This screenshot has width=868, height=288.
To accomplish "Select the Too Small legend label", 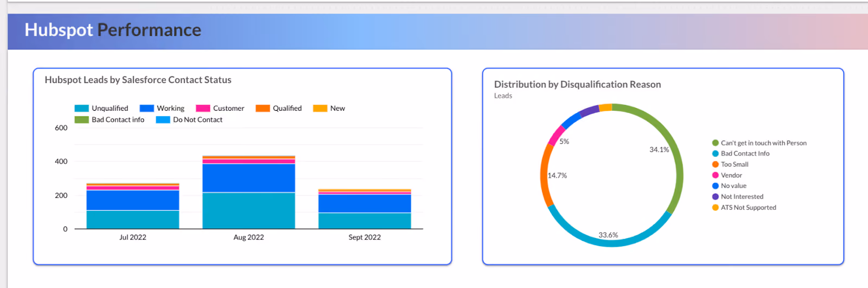I will [735, 164].
